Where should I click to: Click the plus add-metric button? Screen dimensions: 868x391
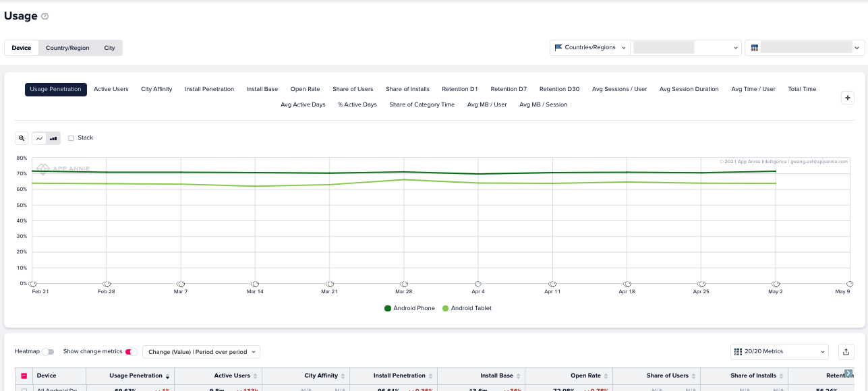pyautogui.click(x=848, y=98)
